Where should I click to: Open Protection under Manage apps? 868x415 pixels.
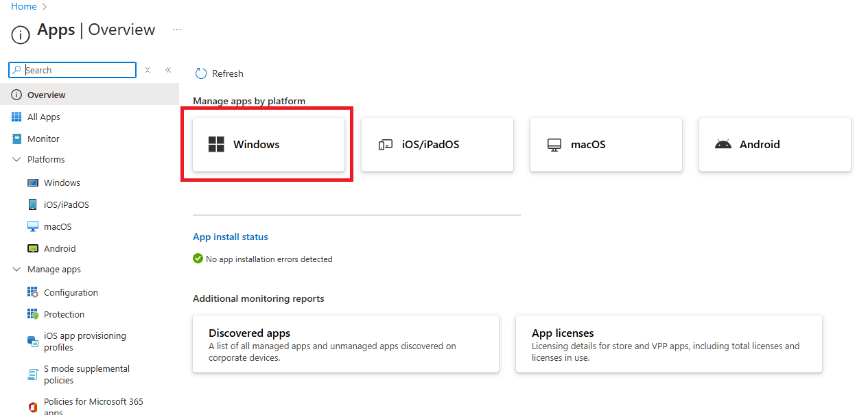click(64, 314)
